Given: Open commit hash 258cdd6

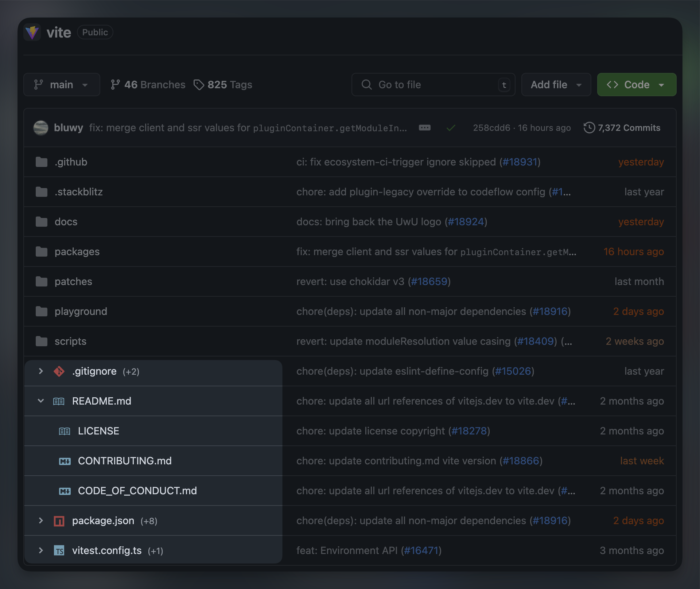Looking at the screenshot, I should (491, 128).
